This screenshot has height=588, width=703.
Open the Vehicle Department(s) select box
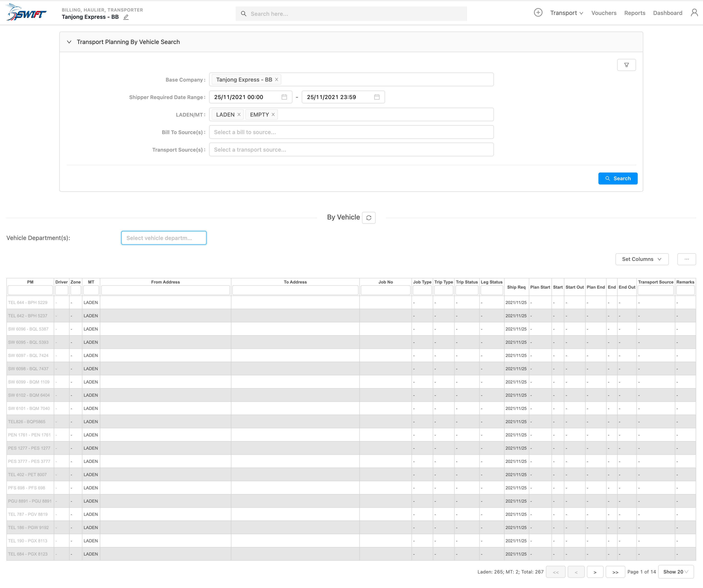[164, 238]
